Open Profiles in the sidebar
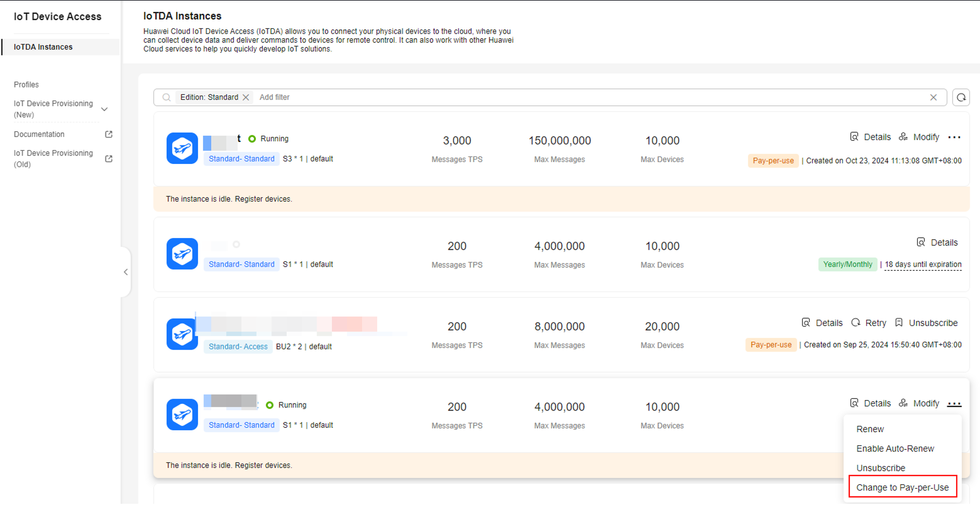Viewport: 980px width, 516px height. (x=26, y=85)
